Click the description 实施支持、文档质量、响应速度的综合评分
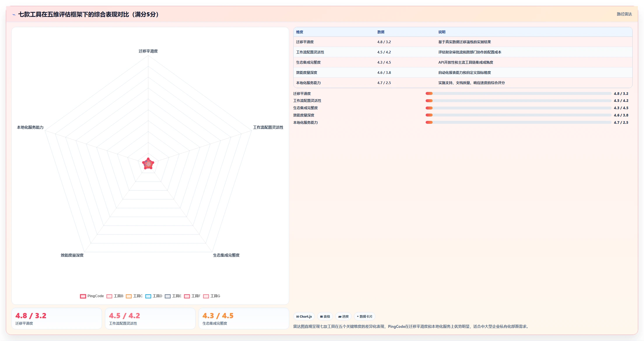Image resolution: width=644 pixels, height=341 pixels. [x=471, y=83]
